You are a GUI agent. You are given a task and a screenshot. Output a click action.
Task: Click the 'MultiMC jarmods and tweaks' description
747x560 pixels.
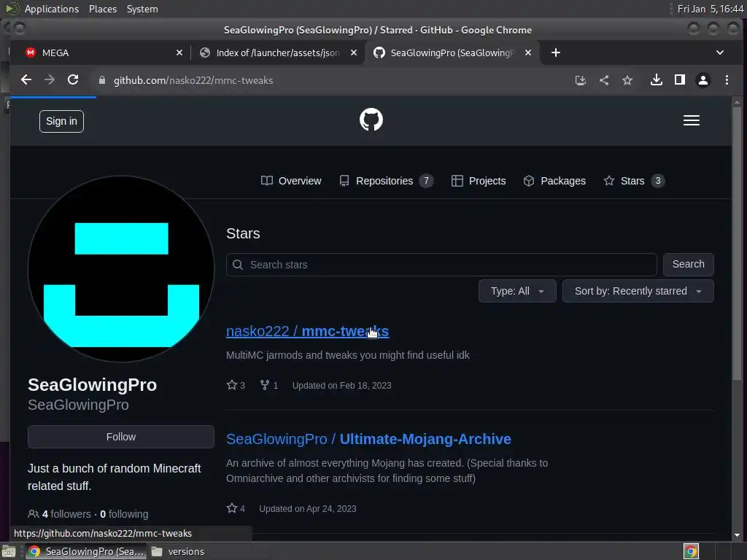348,355
